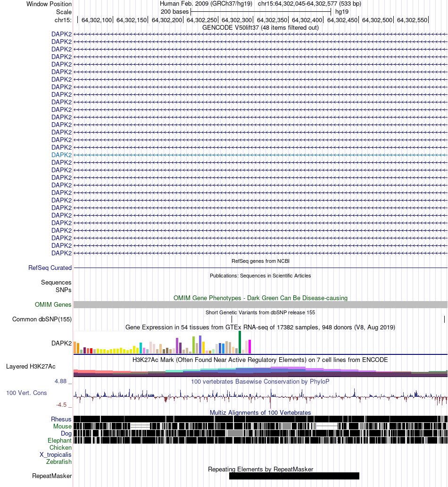Select the Mouse alignment label
Viewport: 448px width, 487px height.
tap(62, 427)
